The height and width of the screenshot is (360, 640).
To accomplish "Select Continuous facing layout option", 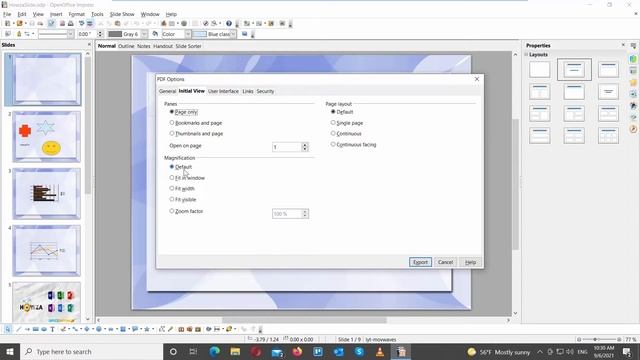I will [353, 144].
